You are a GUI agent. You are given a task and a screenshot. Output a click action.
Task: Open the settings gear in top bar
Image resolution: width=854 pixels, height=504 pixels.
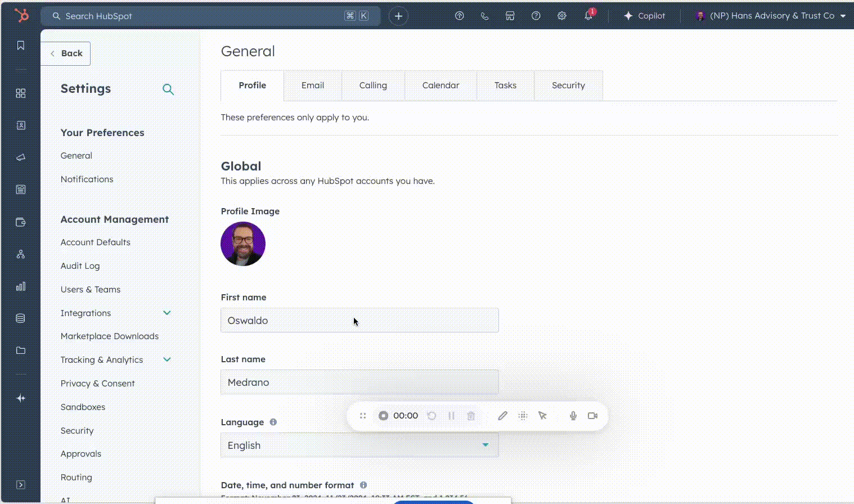(561, 16)
